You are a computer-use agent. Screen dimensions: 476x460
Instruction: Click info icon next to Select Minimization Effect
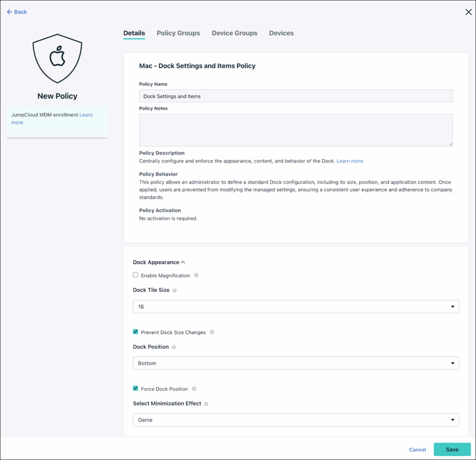coord(206,404)
